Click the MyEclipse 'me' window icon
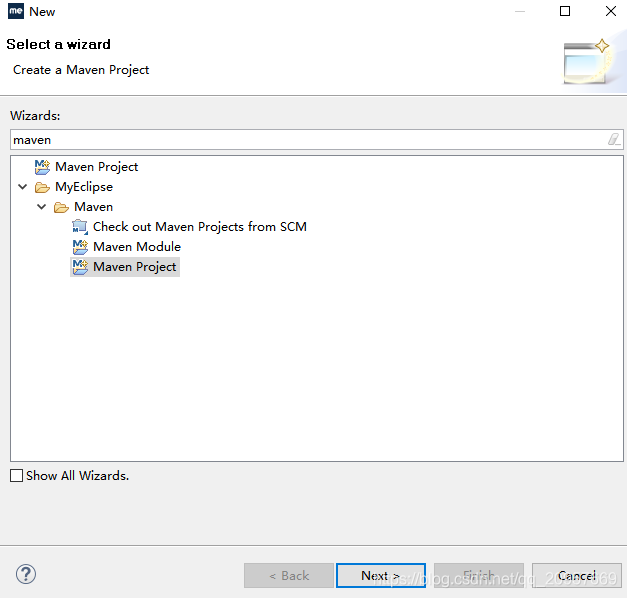The width and height of the screenshot is (627, 598). [x=16, y=11]
